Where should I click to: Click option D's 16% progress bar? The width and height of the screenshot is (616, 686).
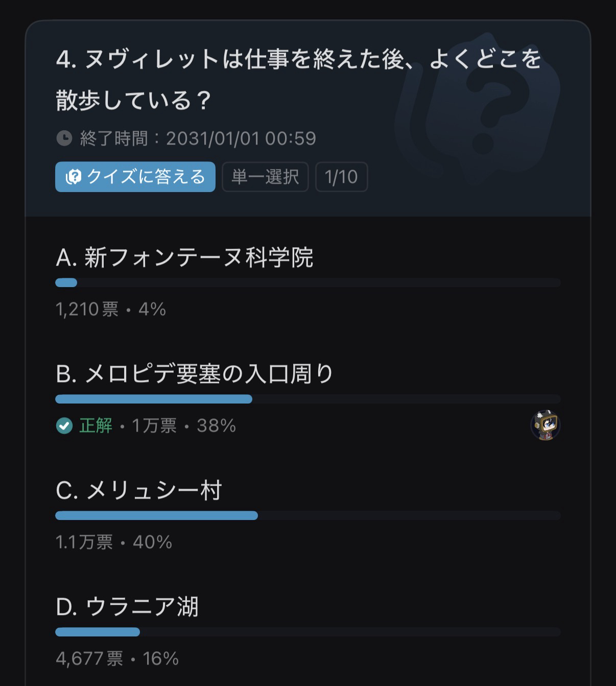308,632
